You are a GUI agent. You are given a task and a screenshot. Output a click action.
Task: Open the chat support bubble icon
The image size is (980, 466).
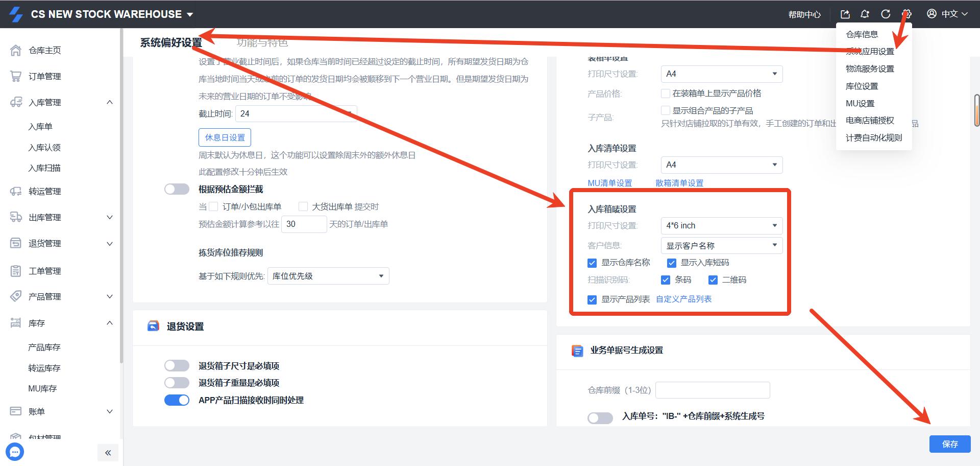(15, 452)
